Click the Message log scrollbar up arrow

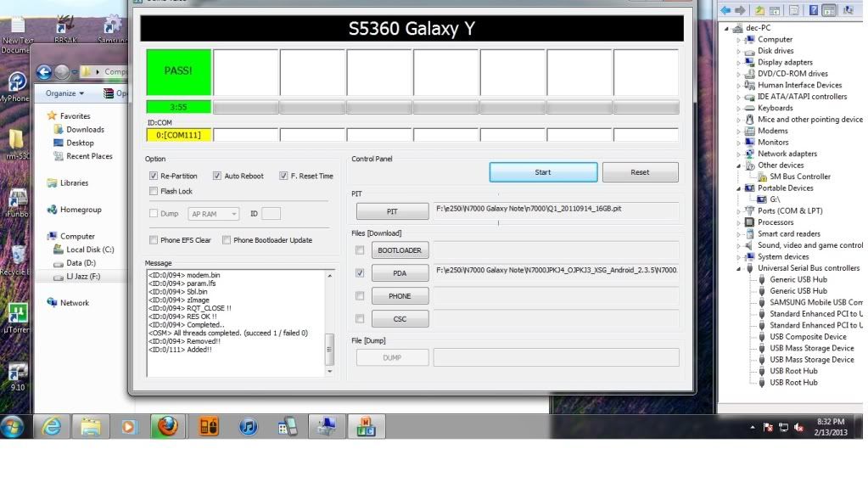coord(330,275)
